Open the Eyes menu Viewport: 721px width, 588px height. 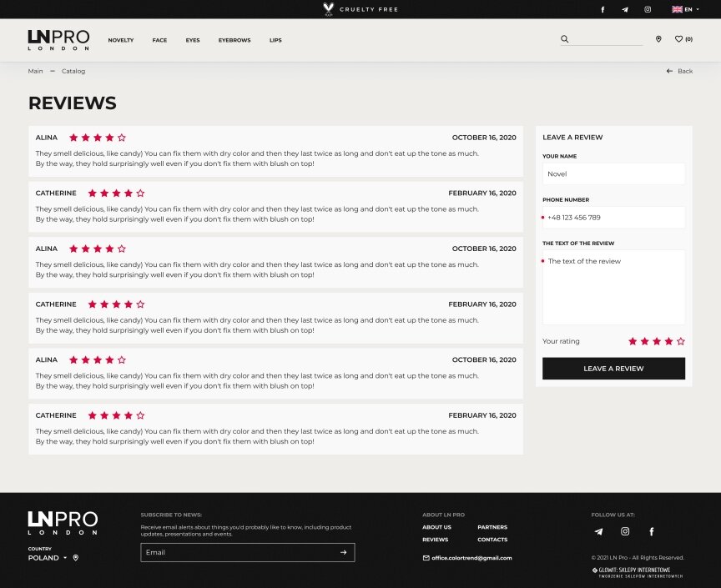[193, 40]
